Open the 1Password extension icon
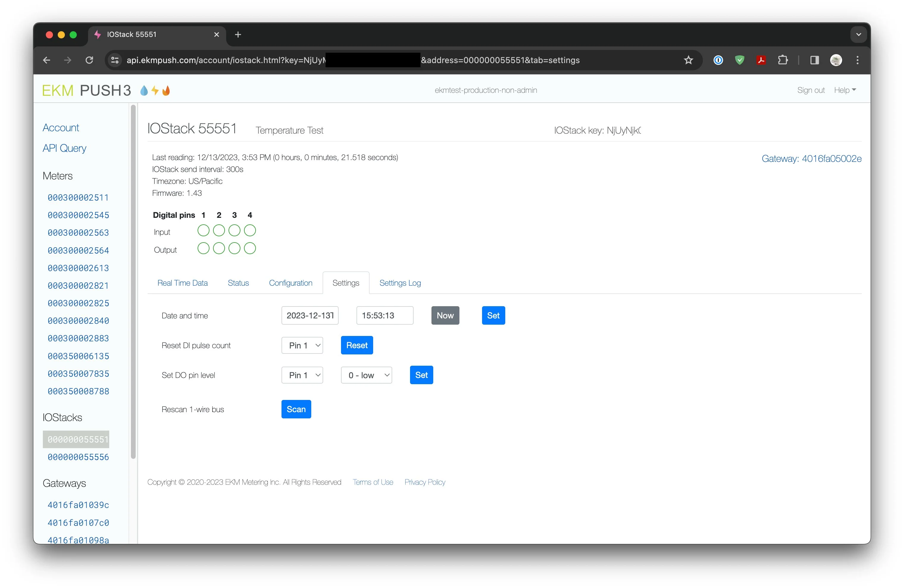The width and height of the screenshot is (904, 588). click(718, 60)
